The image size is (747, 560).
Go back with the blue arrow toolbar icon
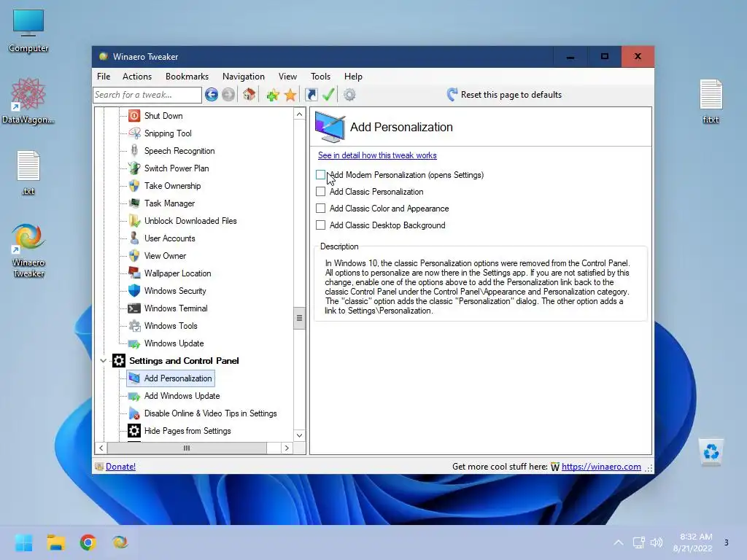[212, 95]
